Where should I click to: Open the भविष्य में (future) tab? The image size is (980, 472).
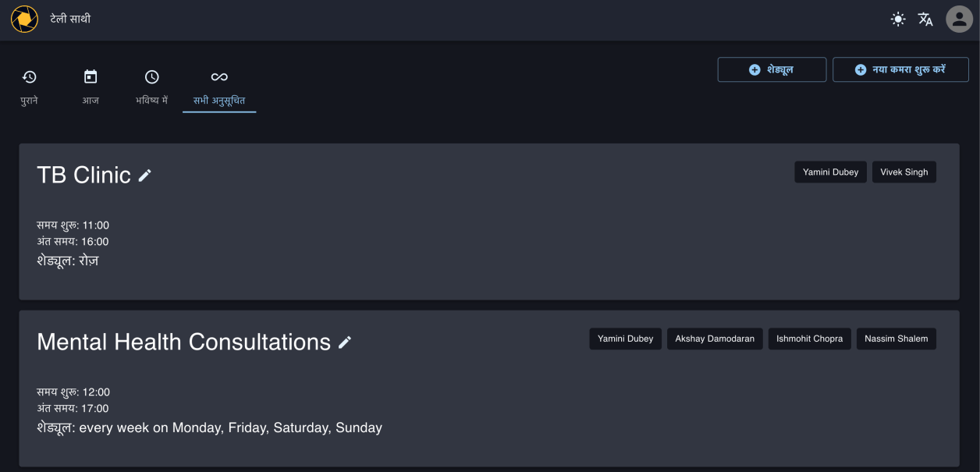[x=152, y=87]
